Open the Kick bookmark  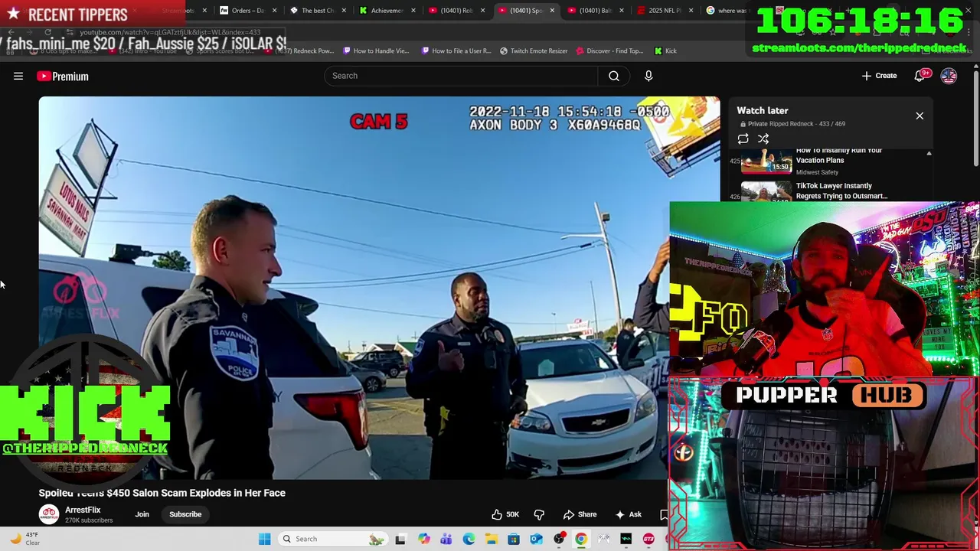point(665,51)
